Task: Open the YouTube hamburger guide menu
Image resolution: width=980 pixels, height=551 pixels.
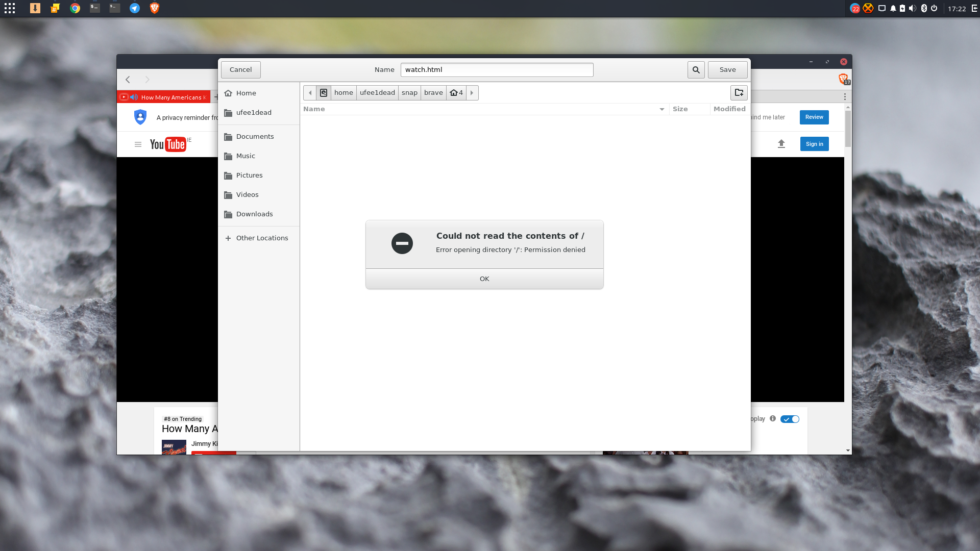Action: pyautogui.click(x=138, y=144)
